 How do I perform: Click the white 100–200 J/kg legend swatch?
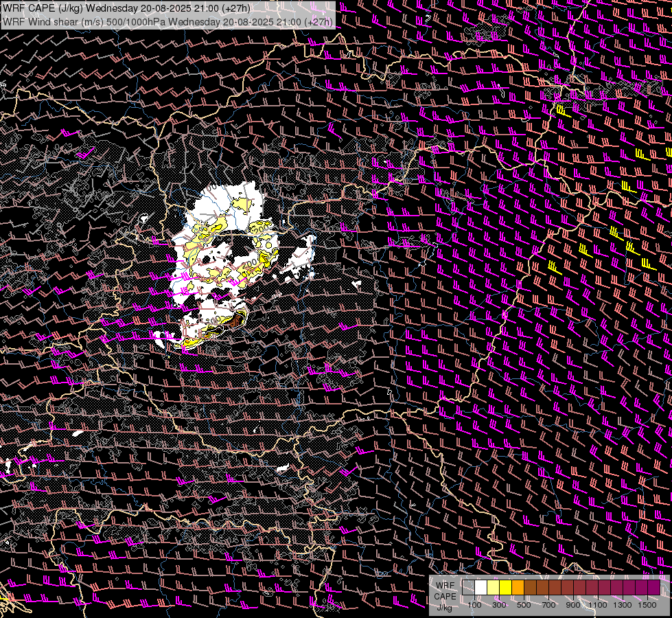tap(481, 588)
